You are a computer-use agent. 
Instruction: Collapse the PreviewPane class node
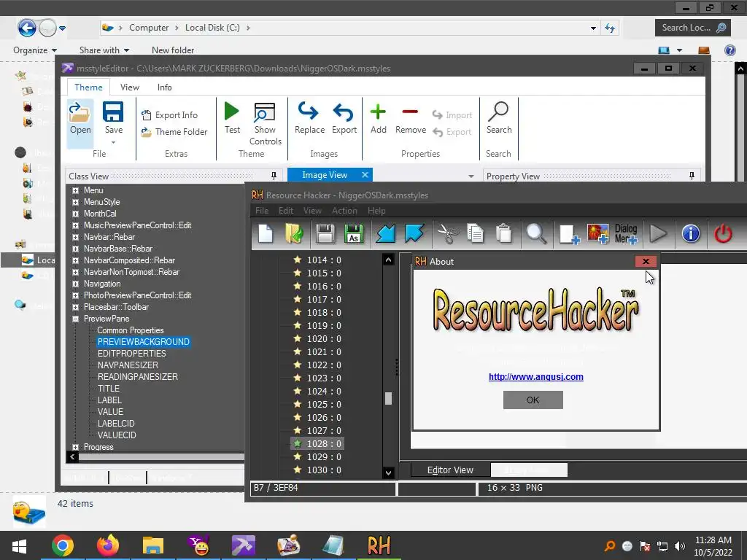[75, 319]
